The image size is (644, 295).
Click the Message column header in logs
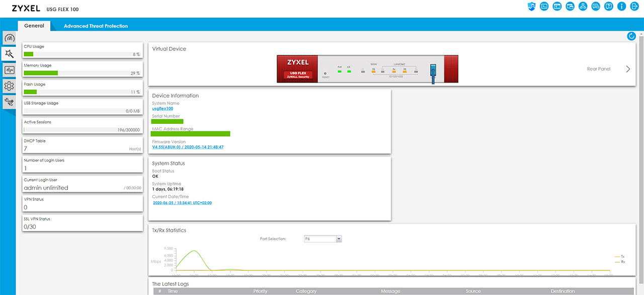(390, 291)
